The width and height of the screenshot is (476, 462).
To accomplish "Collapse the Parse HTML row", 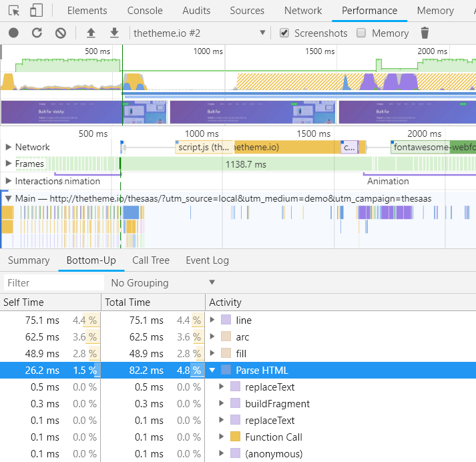I will [213, 371].
